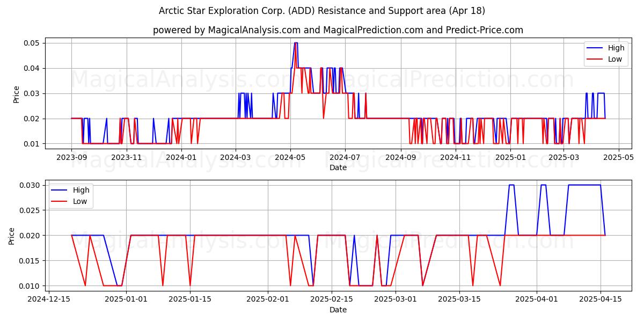Click the 2024-12-15 x-axis tick label
This screenshot has height=322, width=644.
(49, 299)
